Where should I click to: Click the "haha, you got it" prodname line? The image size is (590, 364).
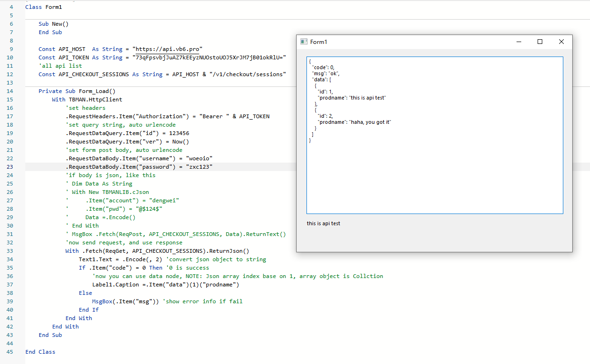(x=354, y=122)
